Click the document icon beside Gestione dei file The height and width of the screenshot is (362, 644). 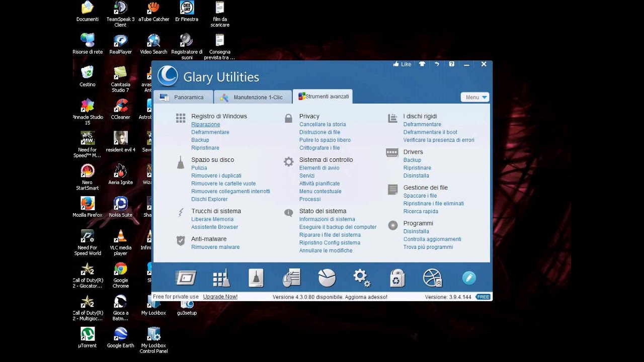click(393, 190)
